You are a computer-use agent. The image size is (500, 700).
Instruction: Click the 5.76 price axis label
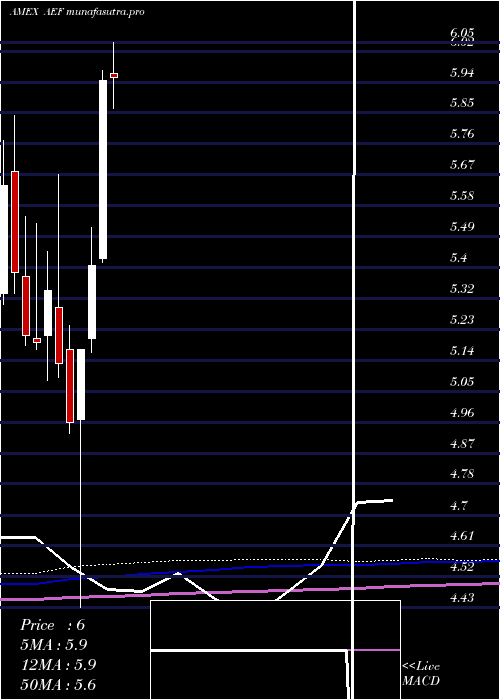(462, 134)
